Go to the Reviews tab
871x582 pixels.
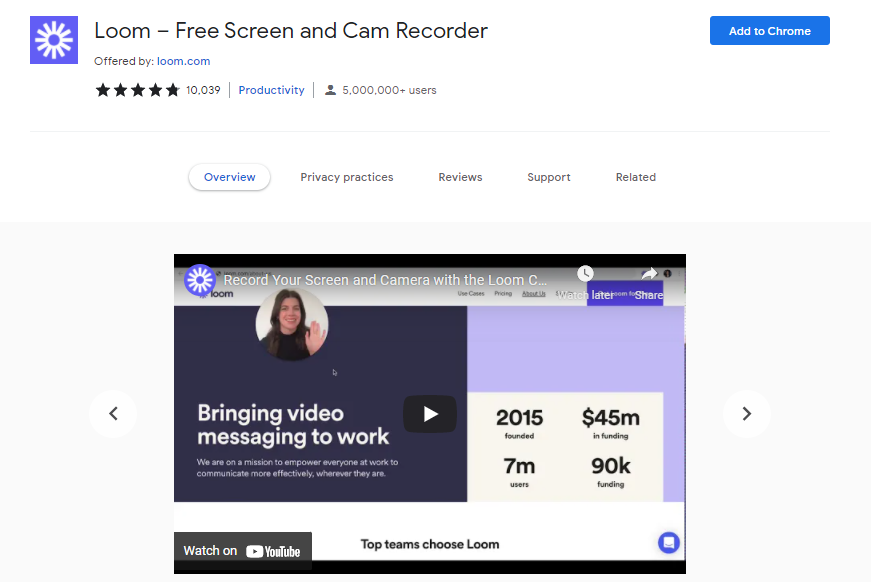coord(460,177)
